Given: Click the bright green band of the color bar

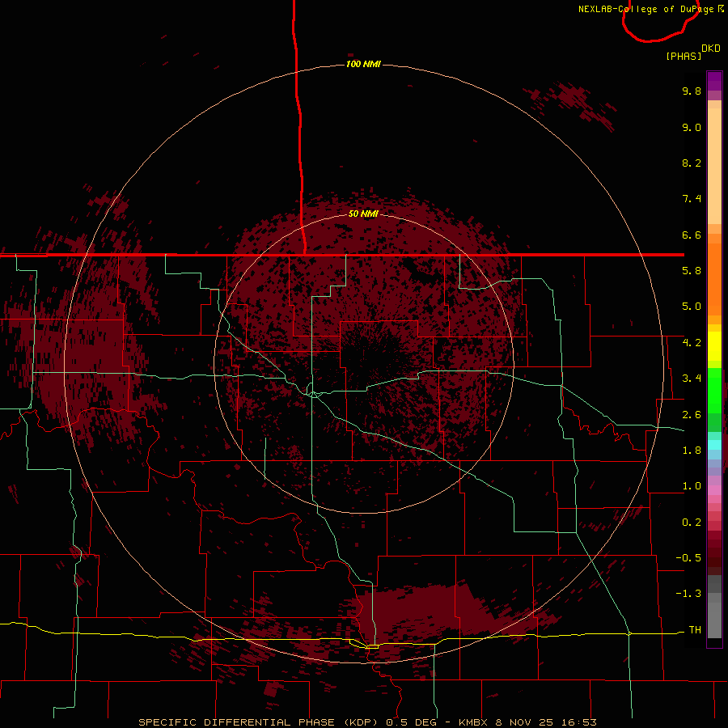Looking at the screenshot, I should (x=714, y=392).
